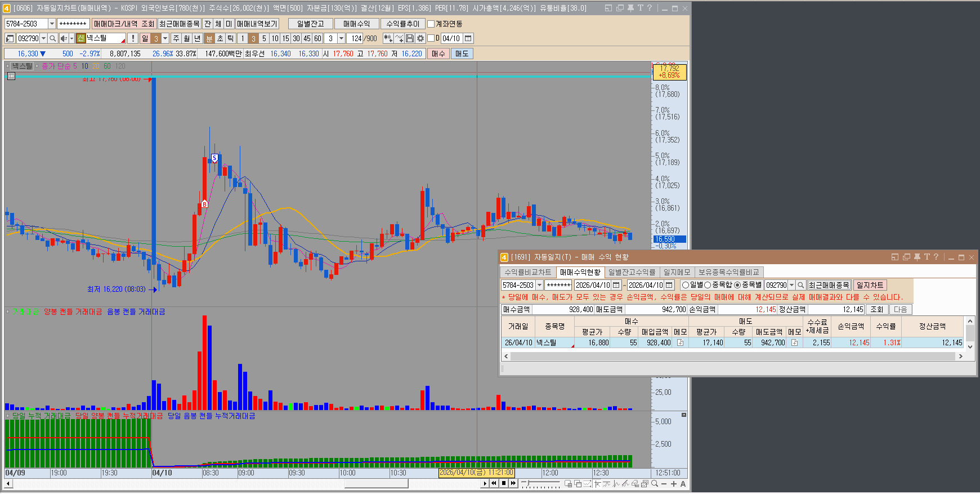Click the blue 매도 sell button
Viewport: 980px width, 494px height.
tap(462, 54)
